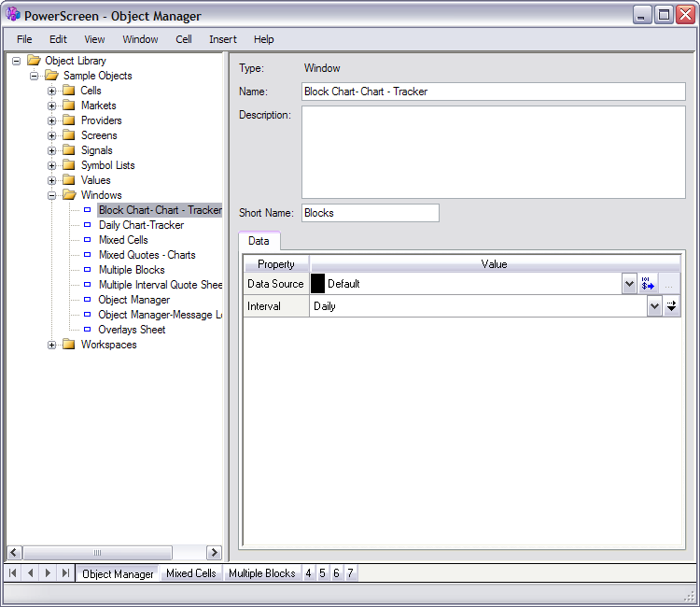
Task: Click the interval options arrow icon
Action: tap(671, 306)
